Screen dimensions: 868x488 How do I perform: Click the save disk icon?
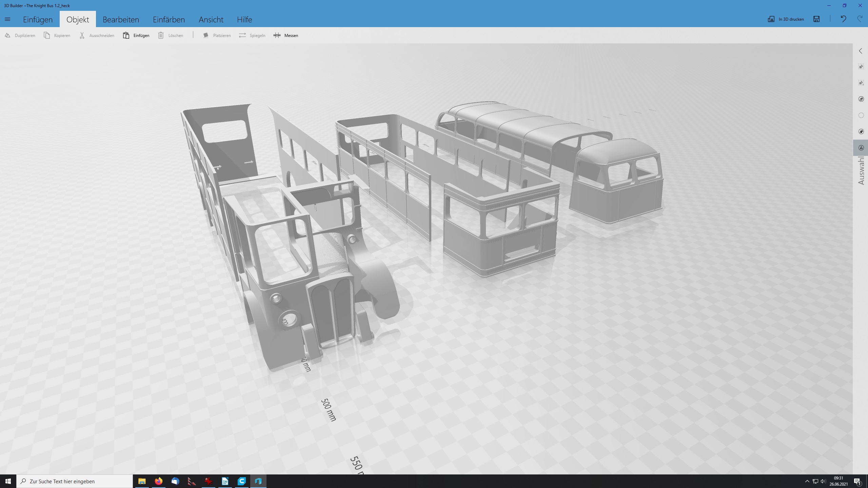(x=816, y=19)
